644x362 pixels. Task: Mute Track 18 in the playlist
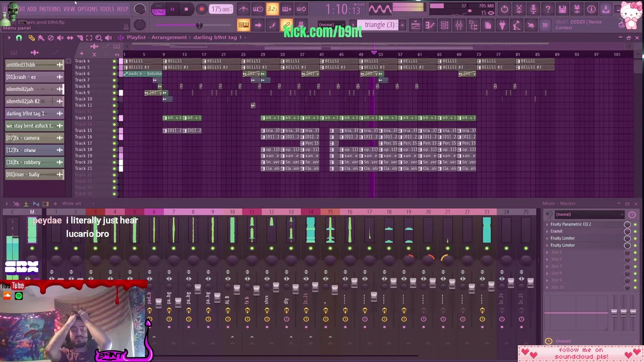click(x=114, y=150)
